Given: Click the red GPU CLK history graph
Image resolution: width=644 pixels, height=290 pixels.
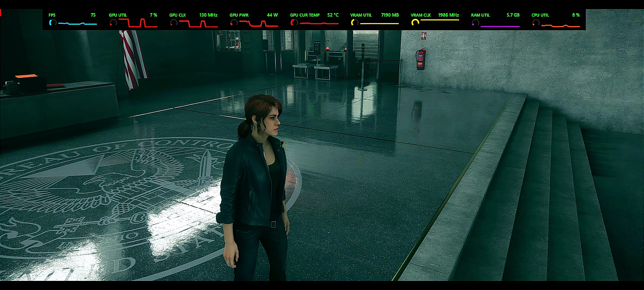Looking at the screenshot, I should [198, 24].
